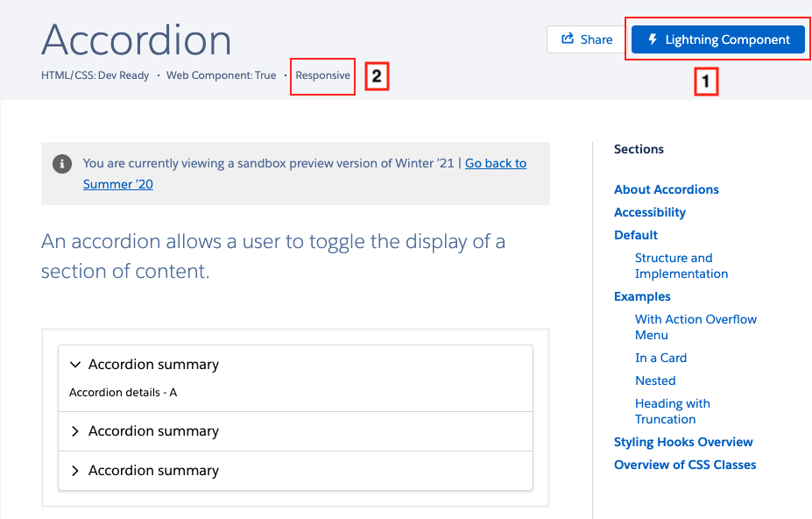Click the Share button
The image size is (812, 519).
point(586,39)
